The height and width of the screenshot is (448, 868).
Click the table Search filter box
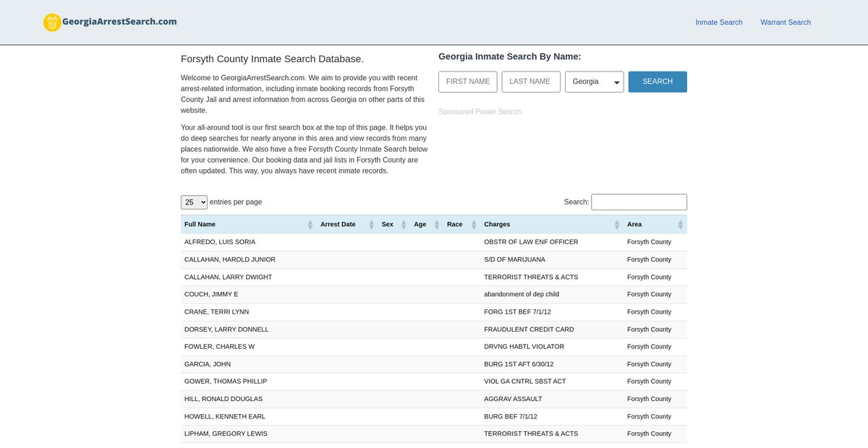639,202
